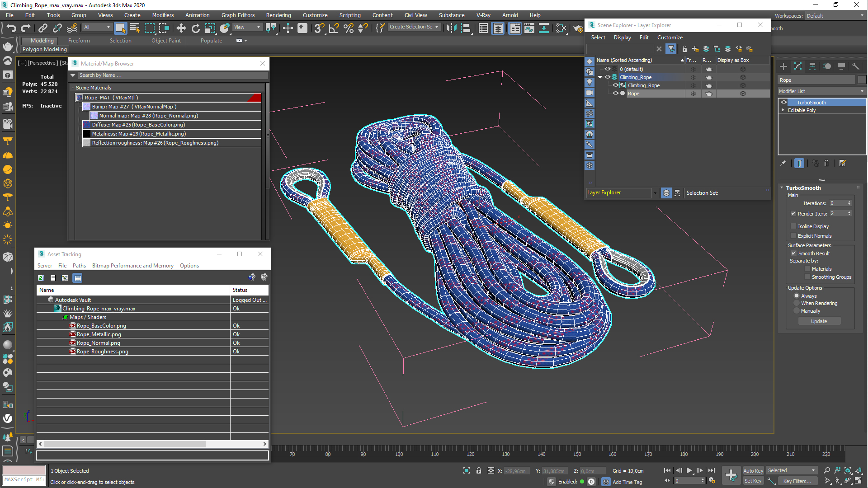Open the Rendering menu
Viewport: 868px width, 488px height.
278,15
